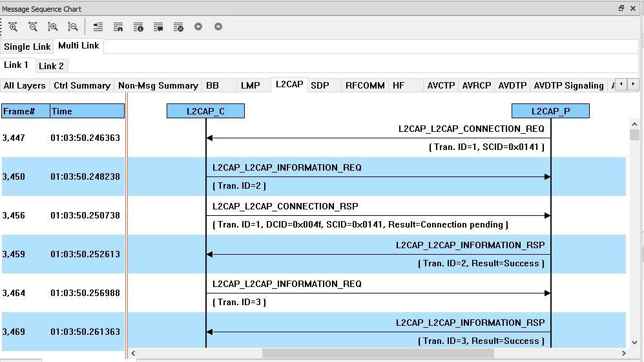This screenshot has height=362, width=644.
Task: Select frame 3,469 row
Action: [314, 332]
